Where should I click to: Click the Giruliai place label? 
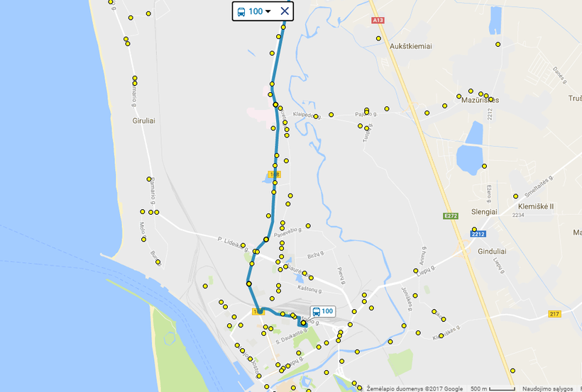(143, 121)
